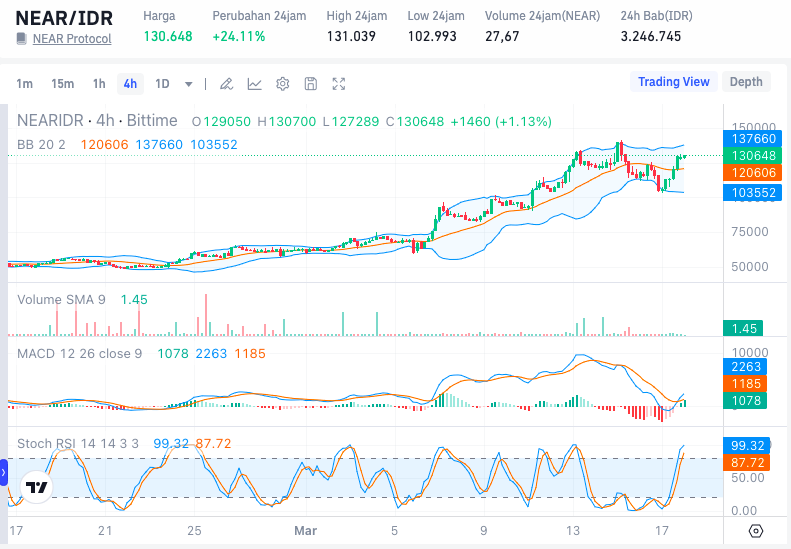Open chart settings gear icon
Viewport: 791px width, 549px height.
(x=282, y=84)
